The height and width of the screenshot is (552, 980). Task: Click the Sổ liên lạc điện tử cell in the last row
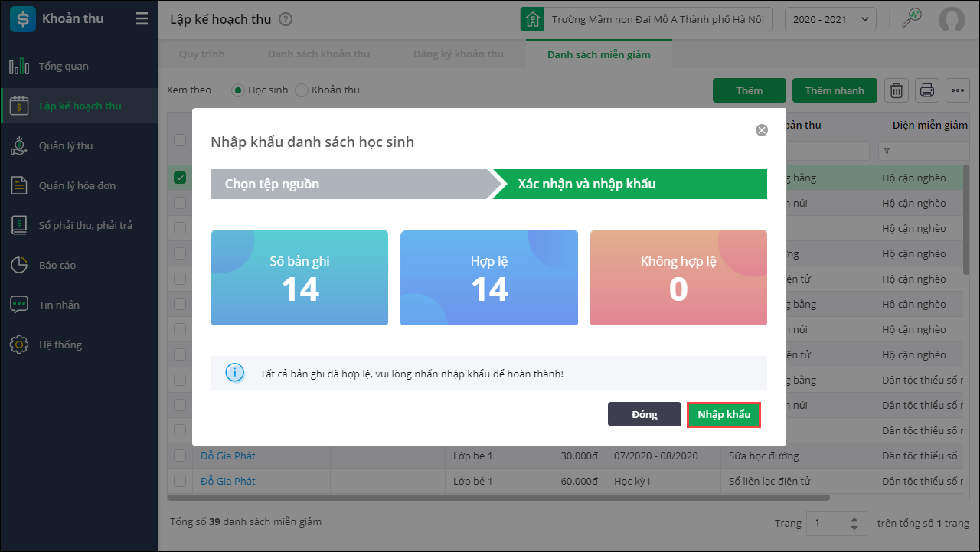click(x=798, y=481)
